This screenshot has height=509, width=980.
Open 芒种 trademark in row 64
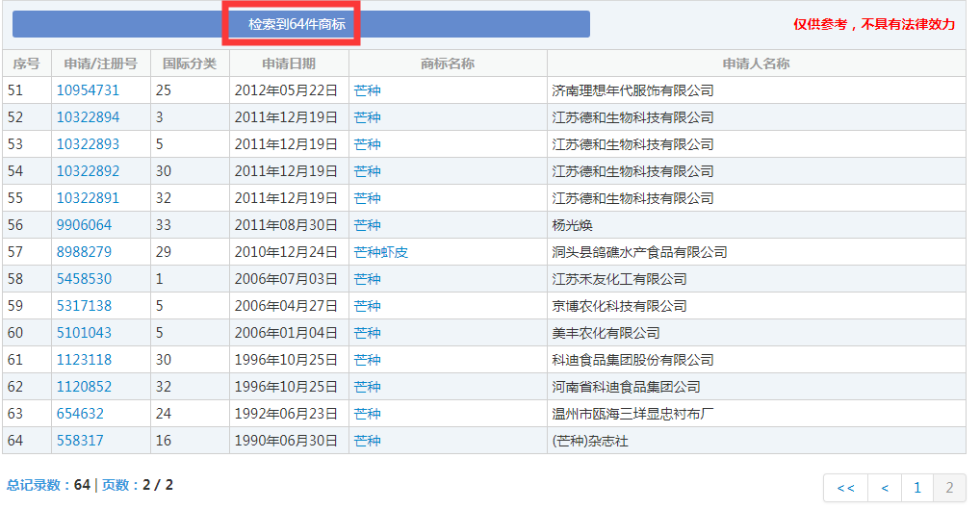coord(367,441)
